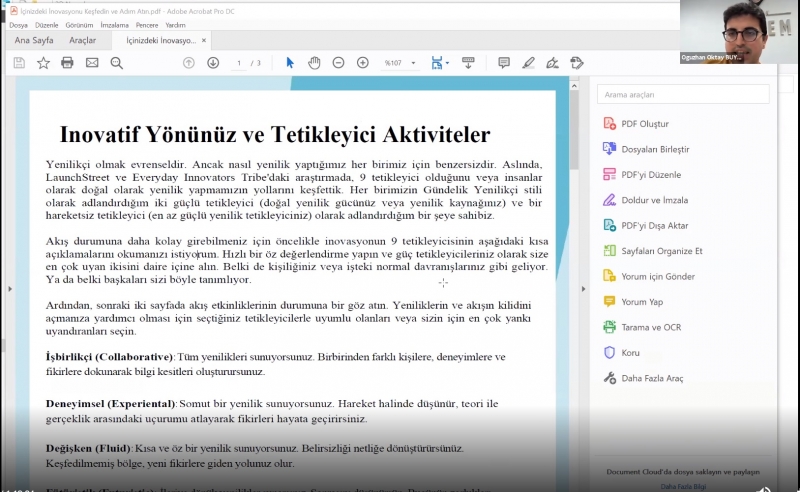Image resolution: width=800 pixels, height=492 pixels.
Task: Click the bold text Deneyimsel (Experiental)
Action: coord(111,404)
